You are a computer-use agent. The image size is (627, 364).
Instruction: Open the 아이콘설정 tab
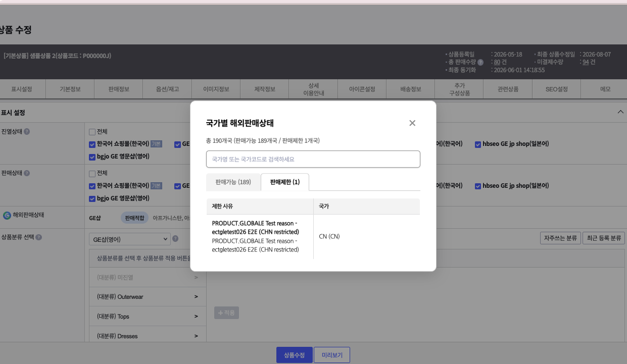click(362, 89)
